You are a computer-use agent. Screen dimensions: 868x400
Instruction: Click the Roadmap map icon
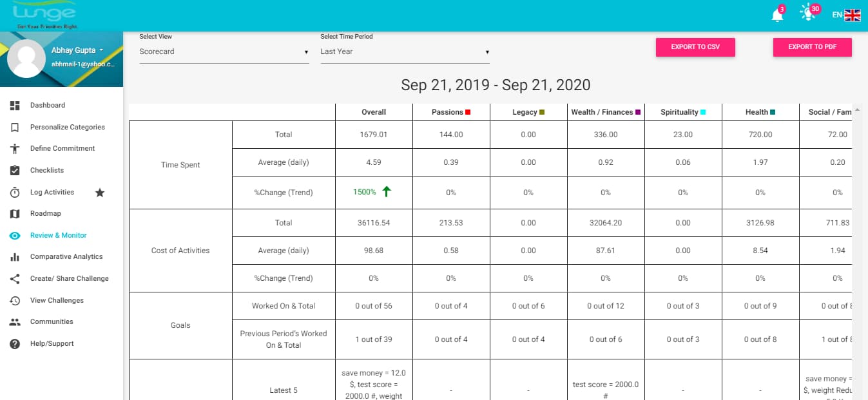tap(15, 214)
